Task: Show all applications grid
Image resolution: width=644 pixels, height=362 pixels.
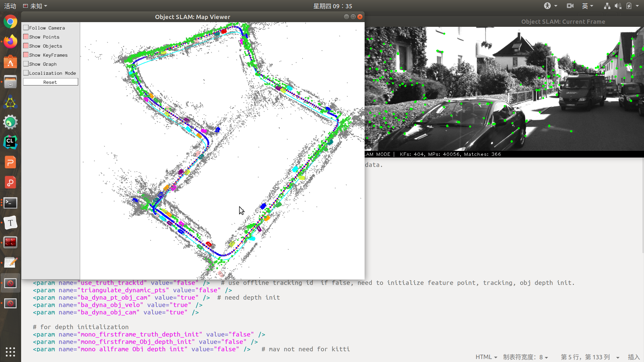Action: click(10, 352)
